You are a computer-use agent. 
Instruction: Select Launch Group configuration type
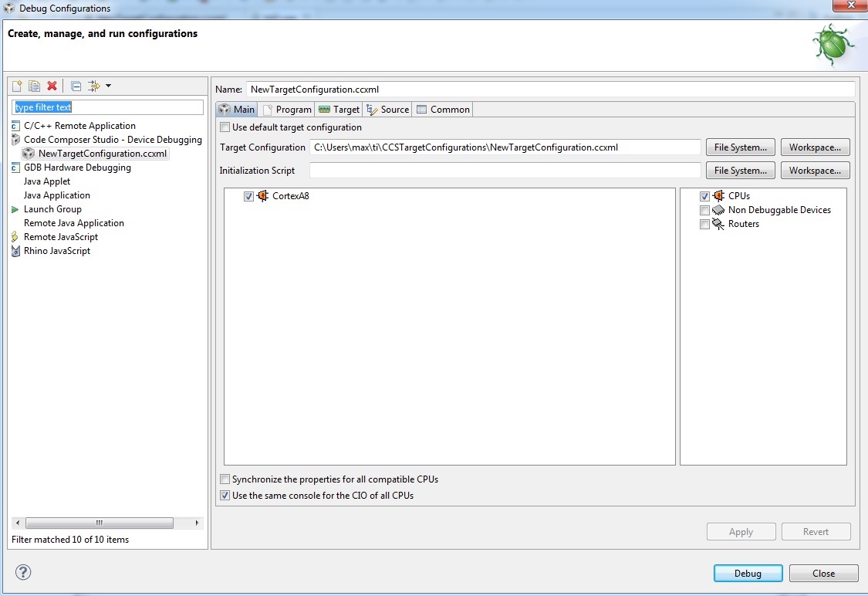click(52, 208)
